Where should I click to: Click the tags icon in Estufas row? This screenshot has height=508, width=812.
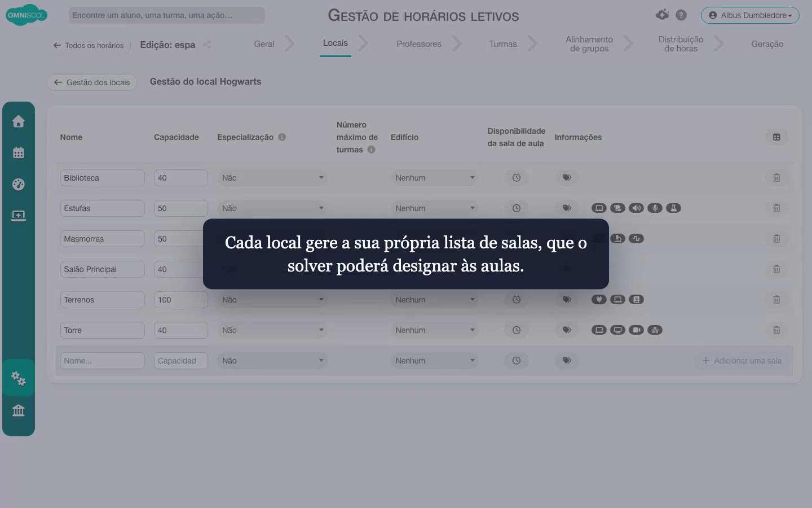point(567,208)
